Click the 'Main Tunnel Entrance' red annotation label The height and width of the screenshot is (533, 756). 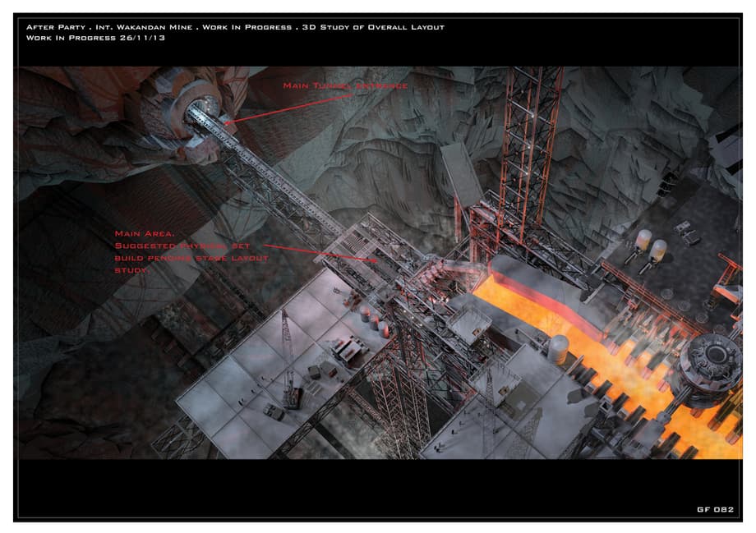pyautogui.click(x=345, y=85)
